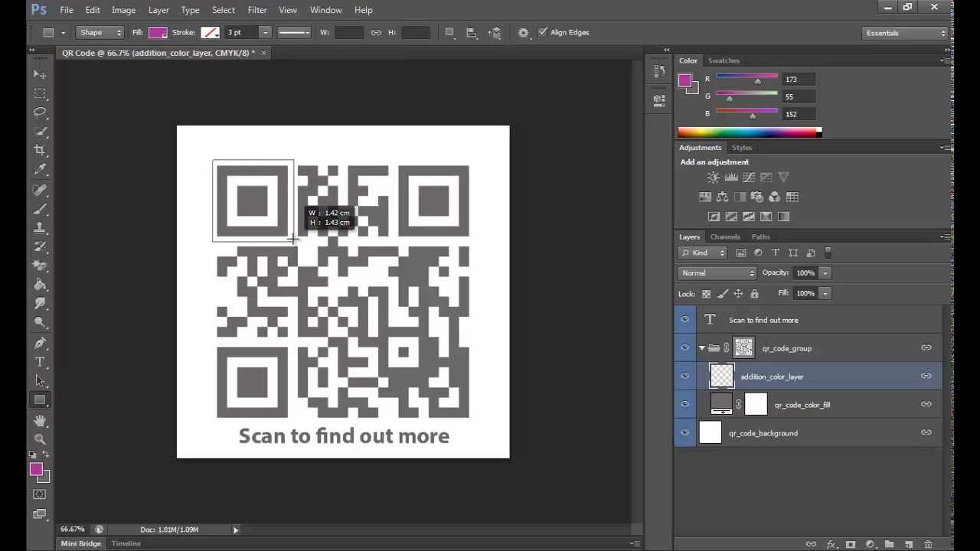This screenshot has height=551, width=980.
Task: Click the layer styles fx icon
Action: pos(831,544)
